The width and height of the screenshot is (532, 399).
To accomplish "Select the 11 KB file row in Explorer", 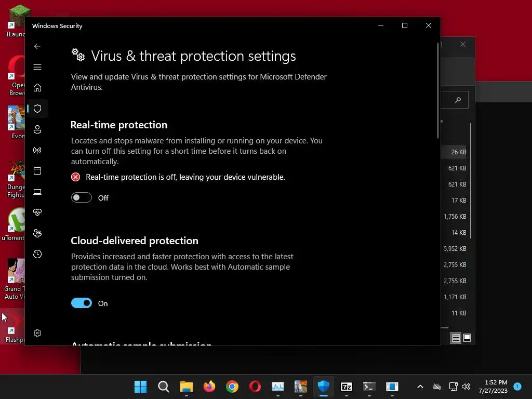I will click(x=455, y=313).
